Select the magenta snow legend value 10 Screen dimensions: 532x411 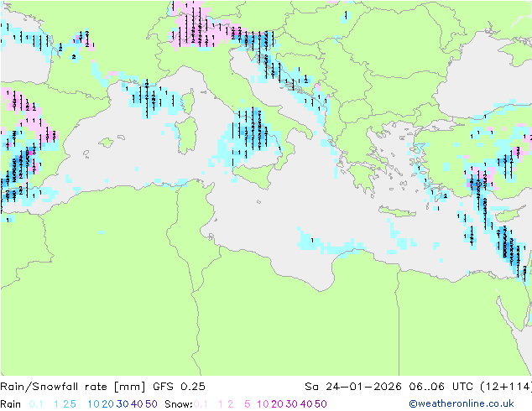click(x=263, y=404)
